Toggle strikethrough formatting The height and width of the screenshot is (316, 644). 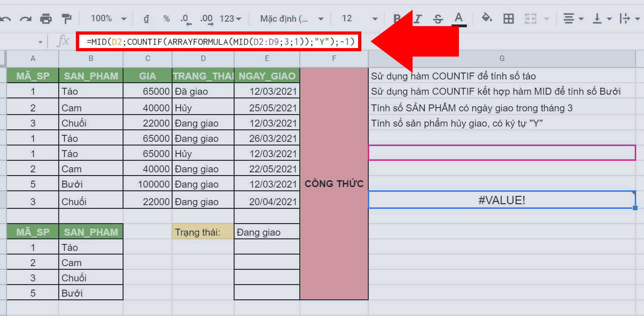tap(437, 18)
